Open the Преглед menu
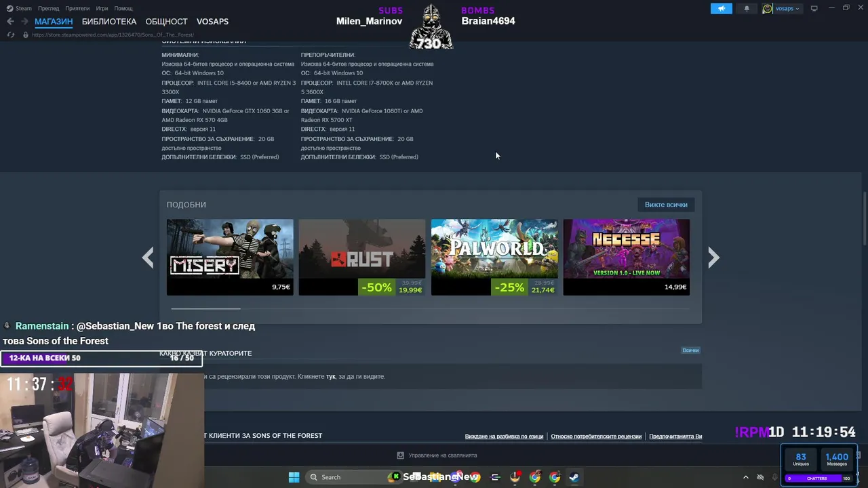 coord(48,8)
